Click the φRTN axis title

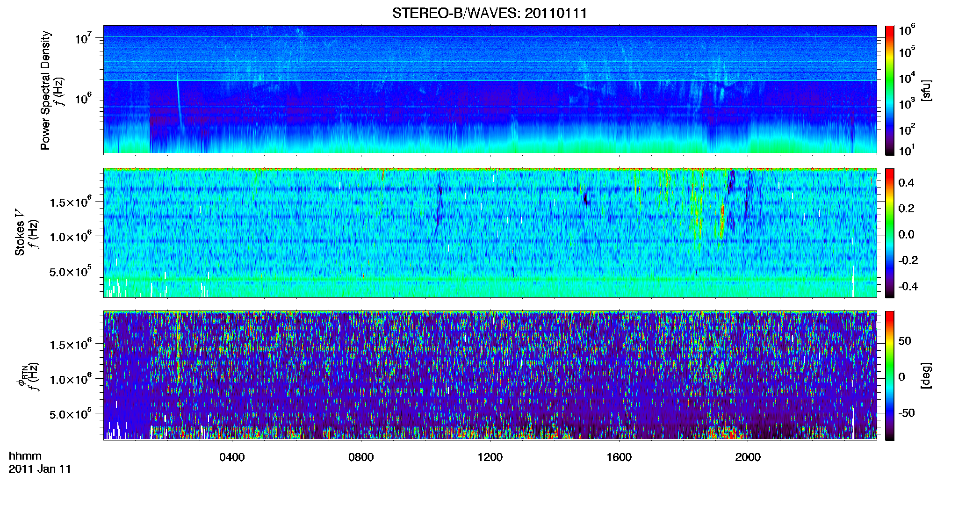pyautogui.click(x=22, y=375)
